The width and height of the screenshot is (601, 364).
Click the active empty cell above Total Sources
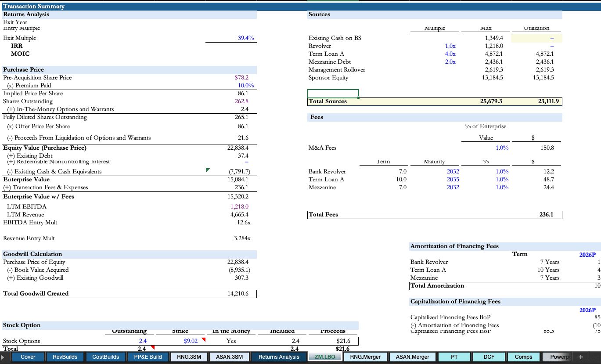click(x=333, y=94)
